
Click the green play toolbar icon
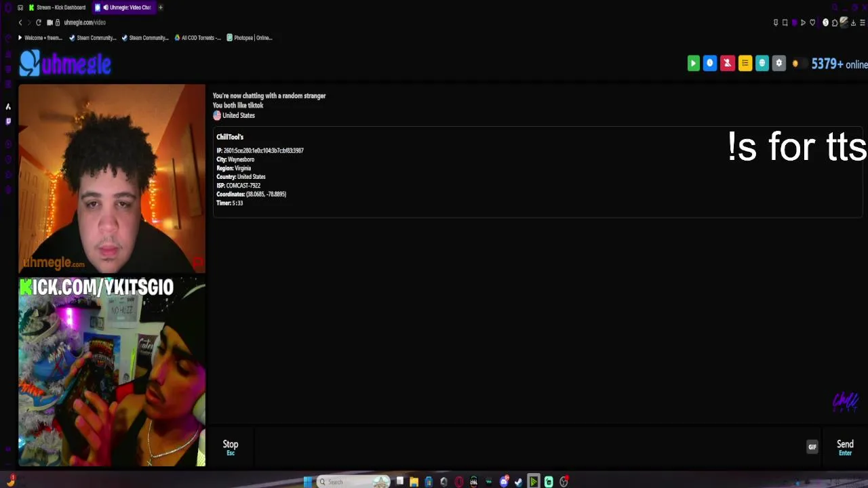coord(693,63)
